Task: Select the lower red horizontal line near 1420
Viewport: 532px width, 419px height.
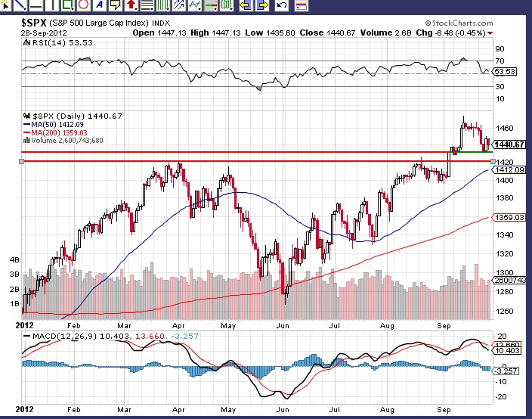Action: (x=257, y=161)
